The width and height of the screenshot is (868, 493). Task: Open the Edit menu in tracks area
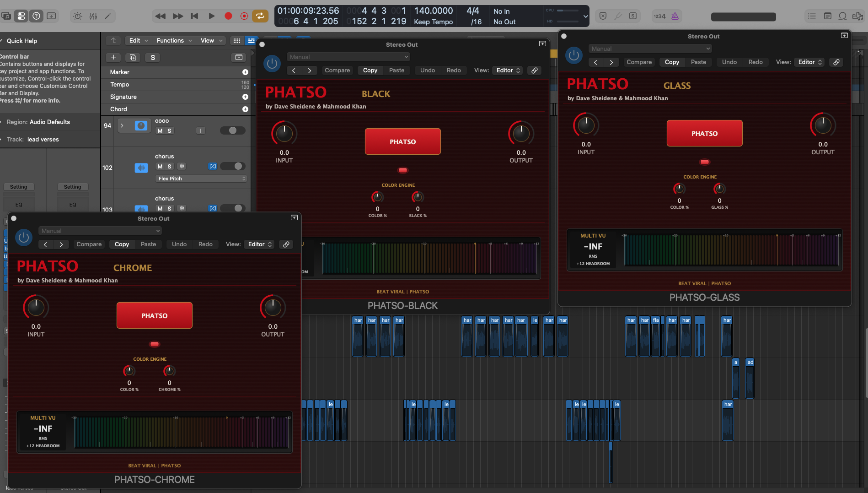(139, 40)
